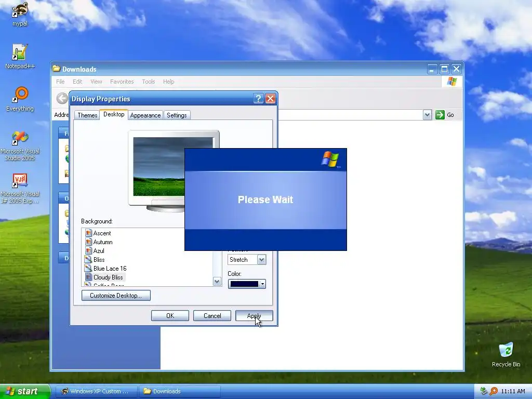Open the View menu in Downloads
Screen dimensions: 532x399
point(96,82)
